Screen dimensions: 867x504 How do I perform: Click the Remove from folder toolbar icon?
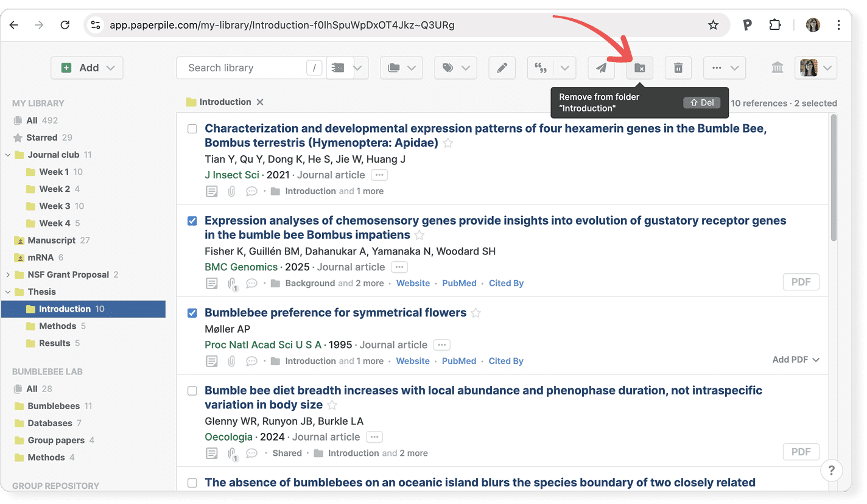pyautogui.click(x=639, y=68)
